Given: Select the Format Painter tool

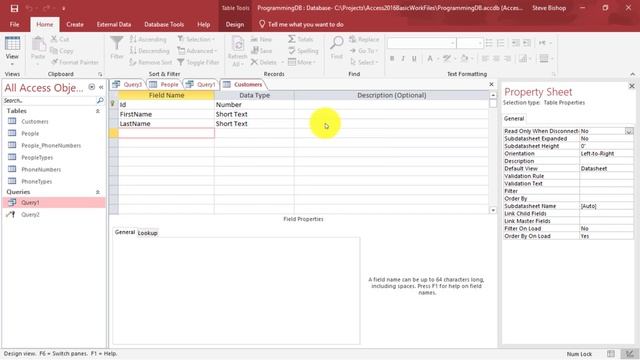Looking at the screenshot, I should coord(75,62).
